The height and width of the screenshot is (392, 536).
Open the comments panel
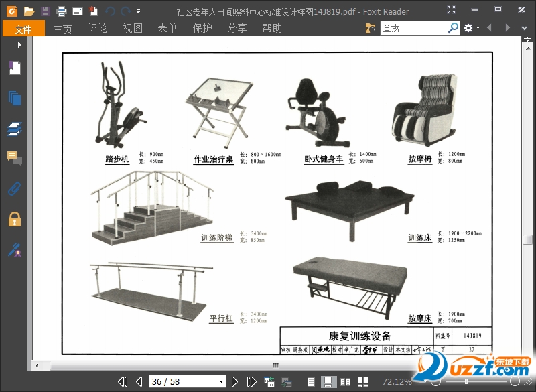click(15, 159)
